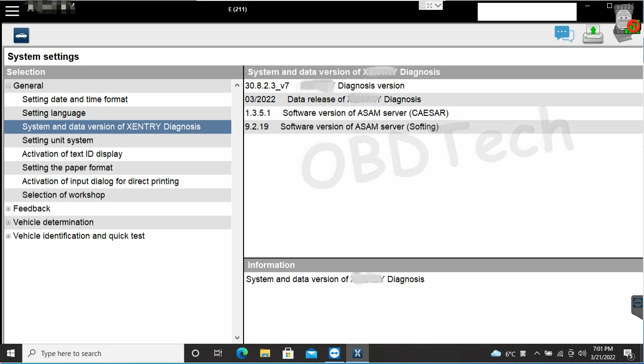Open the Wi-Fi network tray icon
Screen dimensions: 644x364
pos(560,354)
